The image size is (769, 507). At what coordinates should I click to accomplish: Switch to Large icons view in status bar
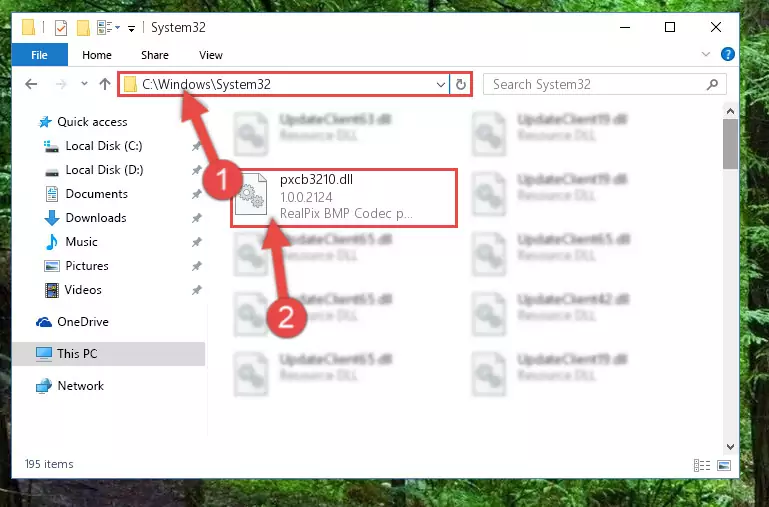724,465
